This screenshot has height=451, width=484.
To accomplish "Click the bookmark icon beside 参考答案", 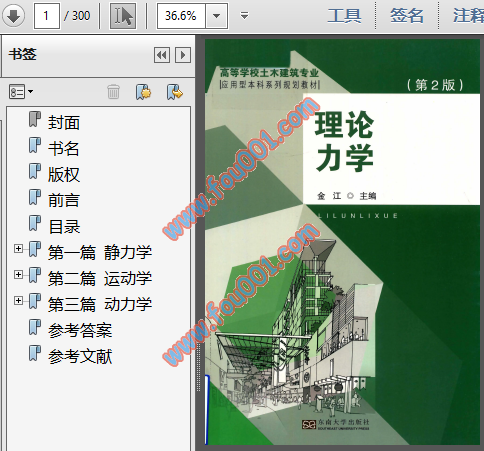I will (35, 327).
